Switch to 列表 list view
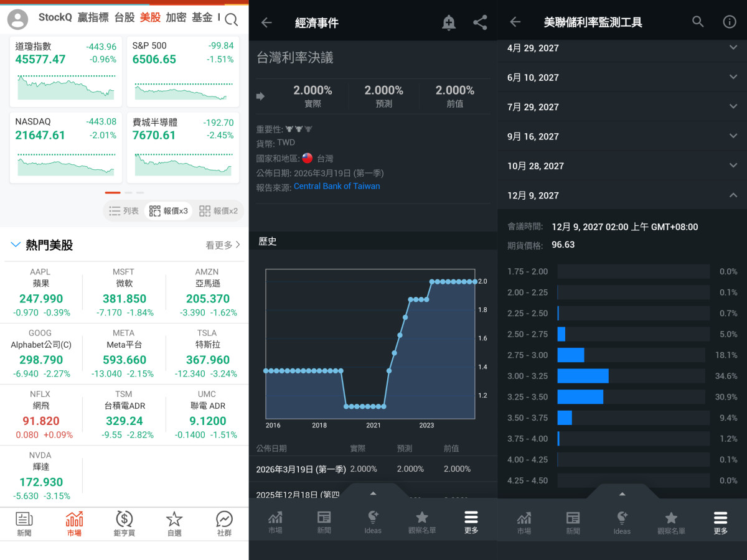747x560 pixels. click(x=124, y=211)
